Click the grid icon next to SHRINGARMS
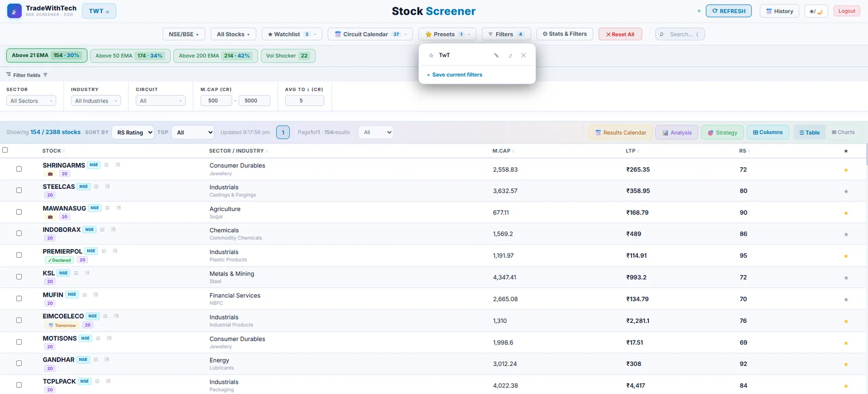 (x=107, y=165)
